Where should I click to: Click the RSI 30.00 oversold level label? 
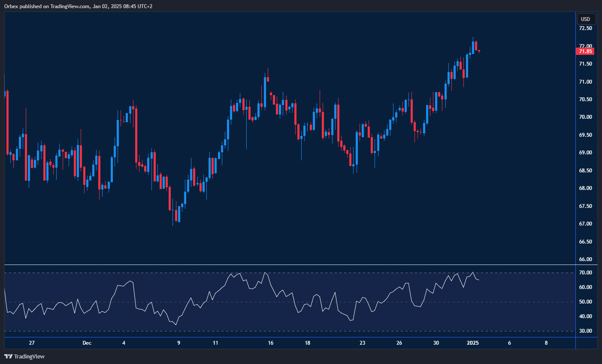(x=585, y=331)
